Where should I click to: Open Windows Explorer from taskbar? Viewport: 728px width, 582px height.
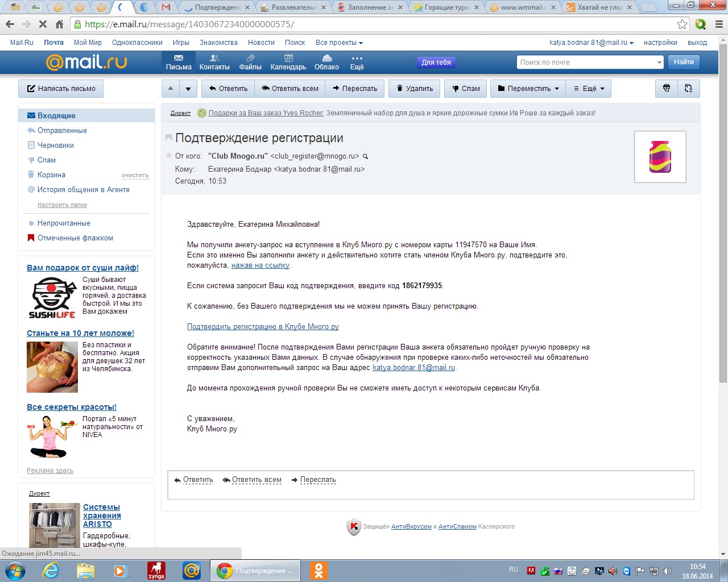(x=86, y=571)
